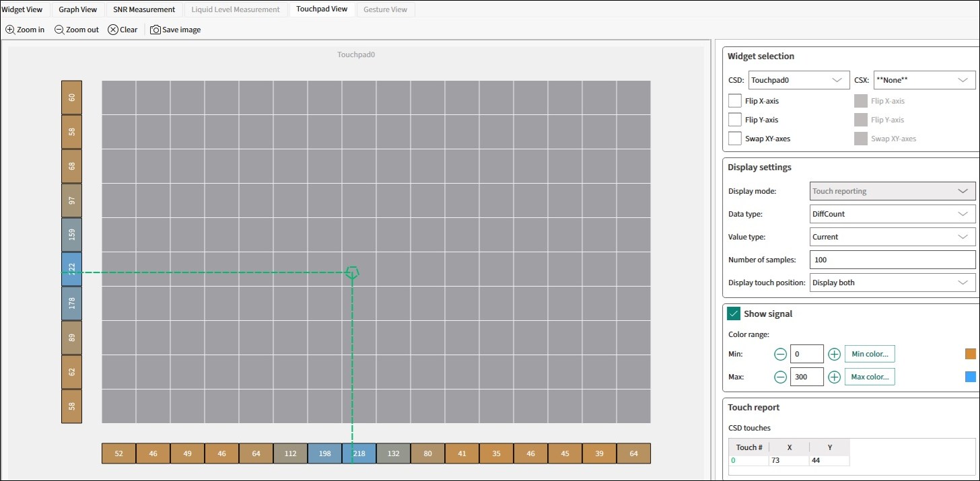Switch to the Graph View tab
980x481 pixels.
tap(77, 9)
